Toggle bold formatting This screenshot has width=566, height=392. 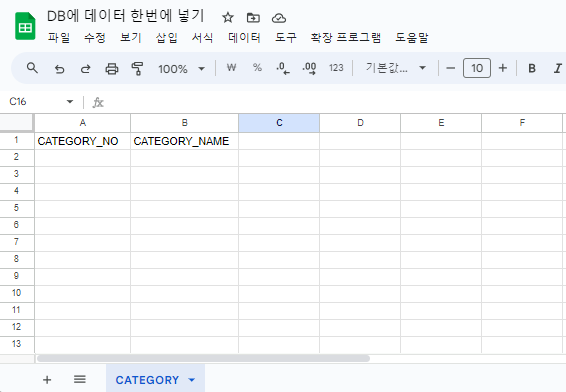tap(532, 68)
